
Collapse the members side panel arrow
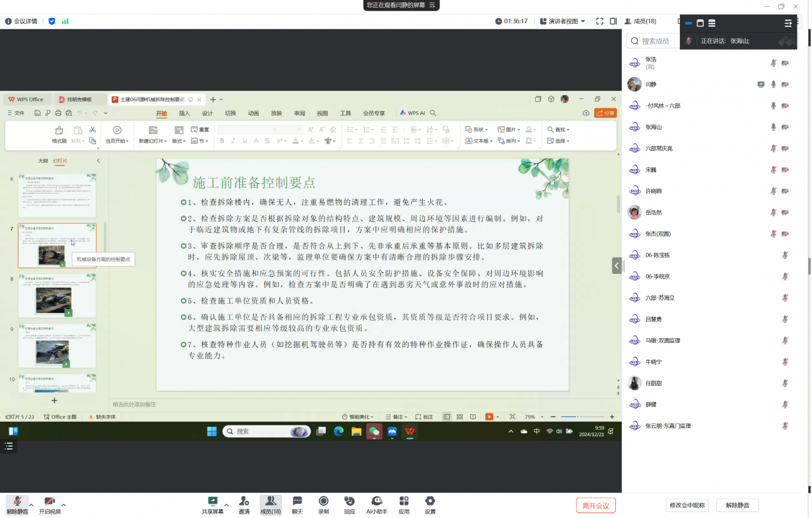[617, 266]
